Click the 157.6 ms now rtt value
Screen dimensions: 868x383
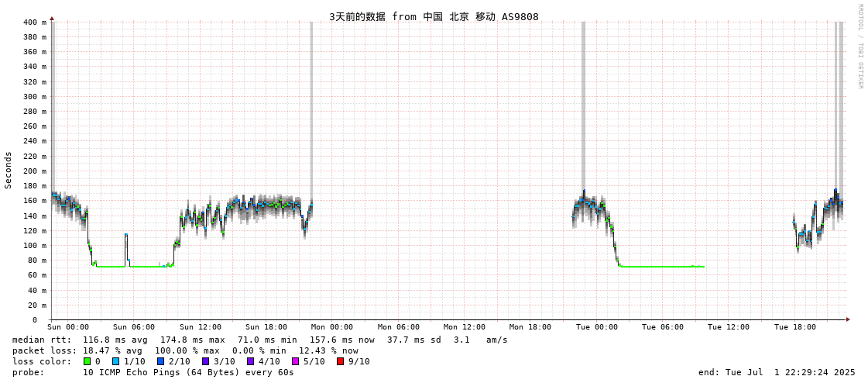coord(342,340)
